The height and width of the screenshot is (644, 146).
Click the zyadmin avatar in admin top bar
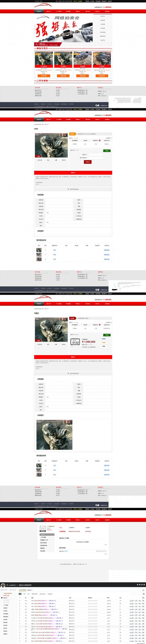point(3,585)
